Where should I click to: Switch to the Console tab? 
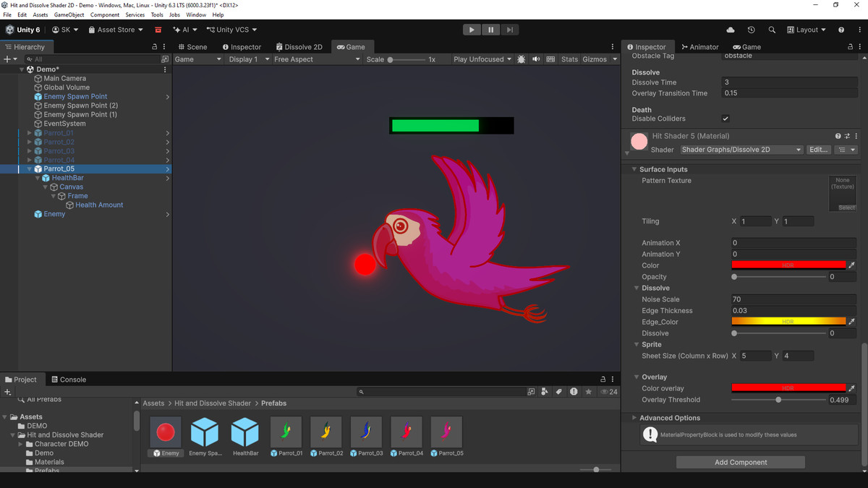68,380
